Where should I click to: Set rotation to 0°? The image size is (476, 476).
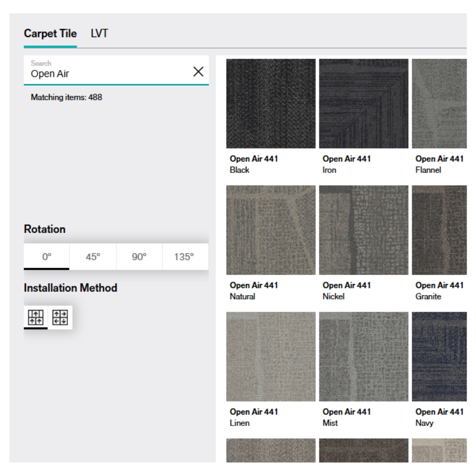coord(47,257)
